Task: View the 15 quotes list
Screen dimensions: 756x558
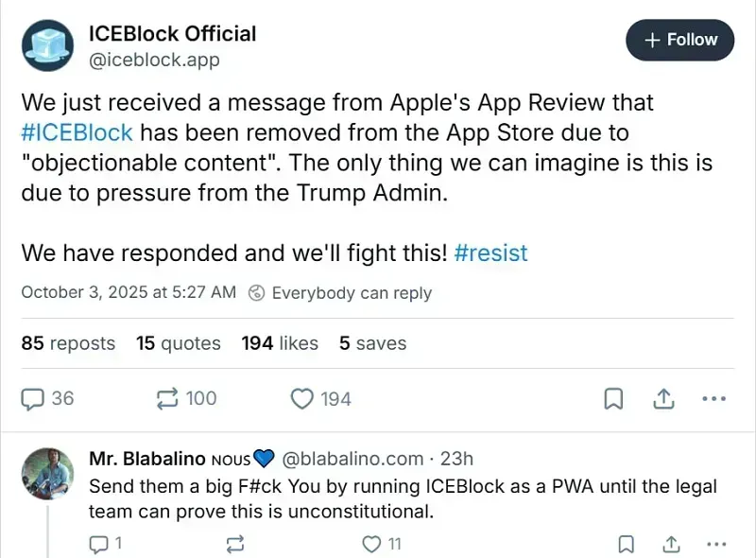Action: pos(179,343)
